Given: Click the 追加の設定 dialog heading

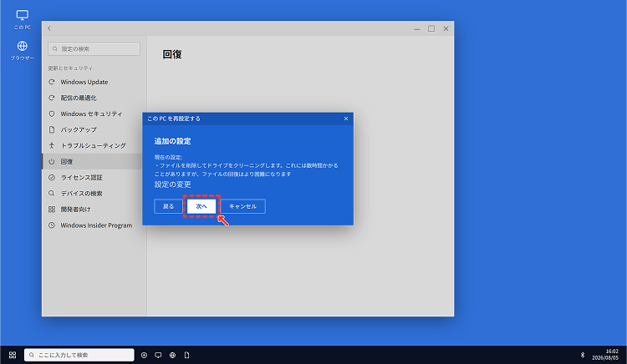Looking at the screenshot, I should coord(173,141).
